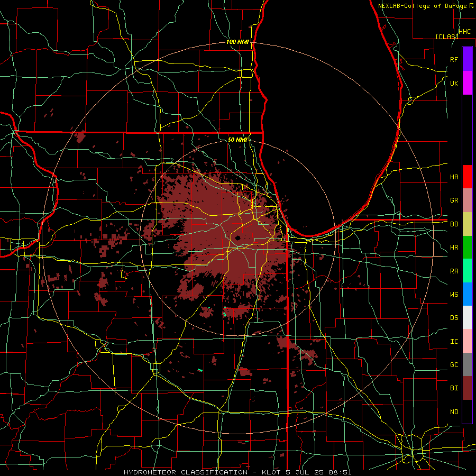Click the GC gray legend swatch

[467, 364]
